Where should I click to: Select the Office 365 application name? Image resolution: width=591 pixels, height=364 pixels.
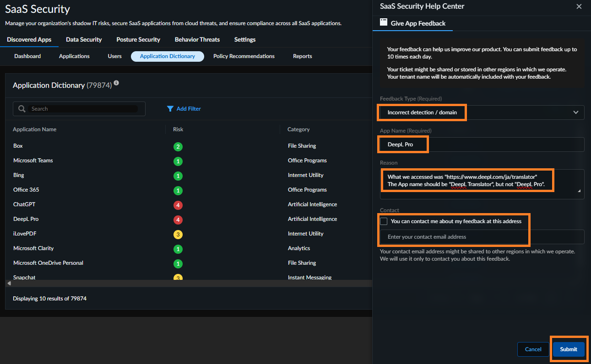[x=26, y=190]
